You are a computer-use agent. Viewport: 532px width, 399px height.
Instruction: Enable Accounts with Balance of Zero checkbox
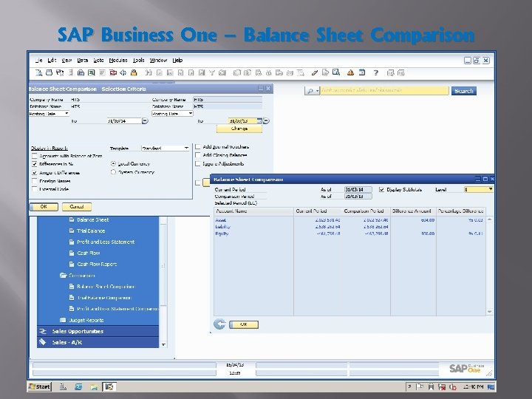tap(34, 156)
